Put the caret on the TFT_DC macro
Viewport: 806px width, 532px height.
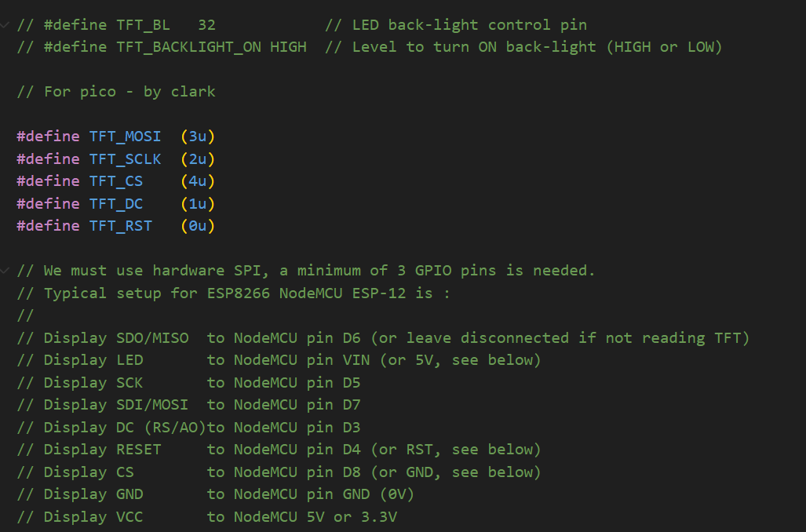click(x=115, y=203)
